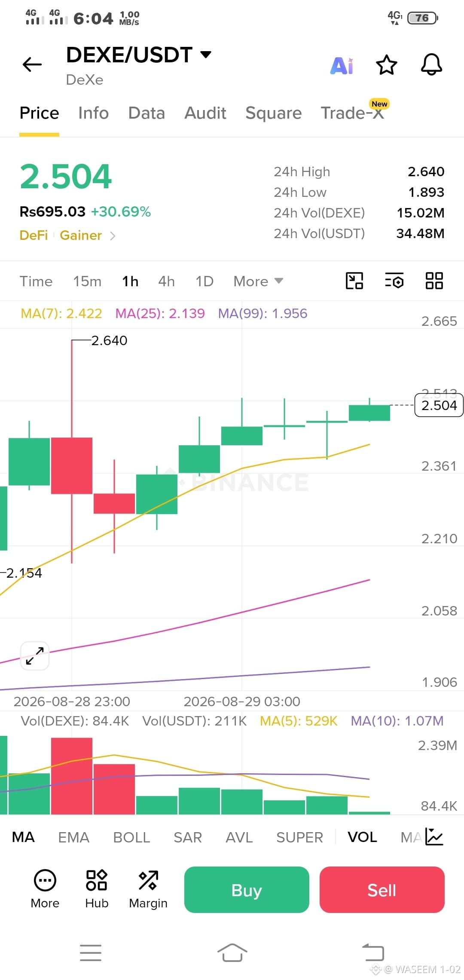Tap Android home navigation icon
This screenshot has width=464, height=980.
(x=232, y=952)
